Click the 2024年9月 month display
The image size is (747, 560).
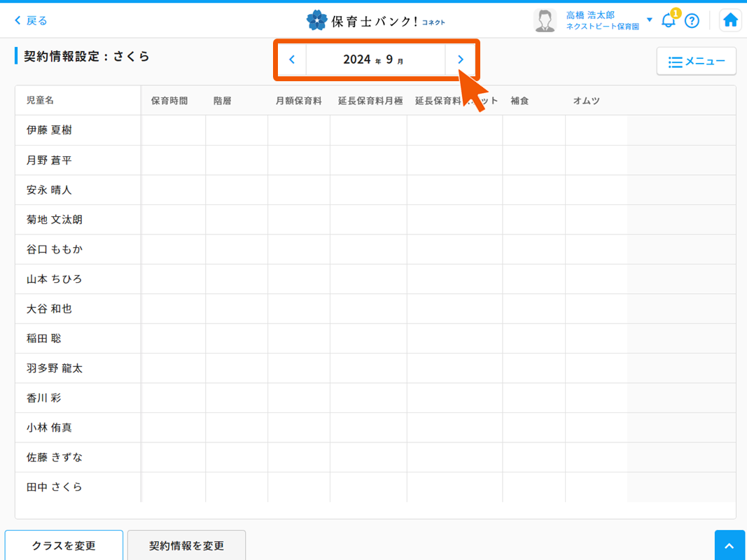(x=376, y=59)
